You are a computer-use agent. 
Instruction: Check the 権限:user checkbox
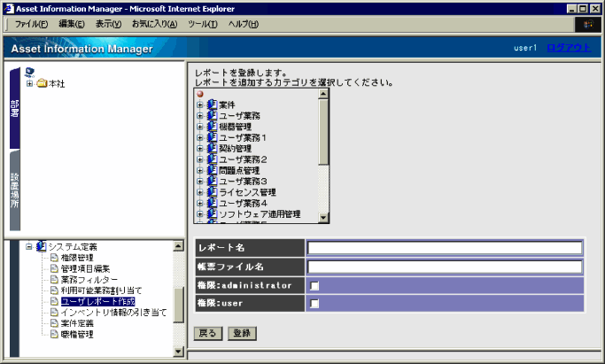coord(314,304)
